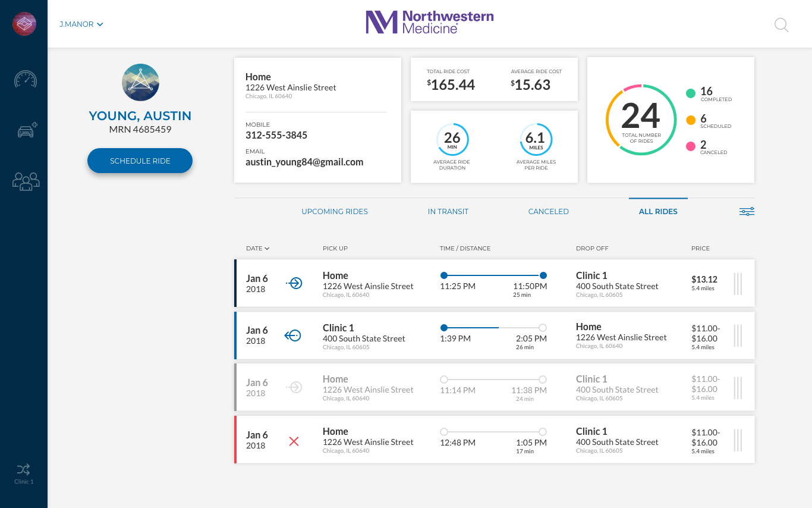The height and width of the screenshot is (508, 812).
Task: Click the drag handle on $13.12 ride
Action: point(738,284)
